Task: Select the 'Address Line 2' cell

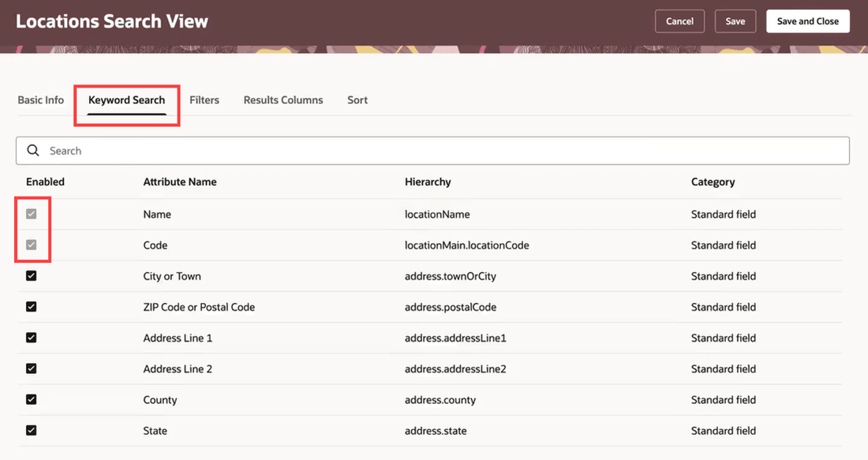Action: coord(178,369)
